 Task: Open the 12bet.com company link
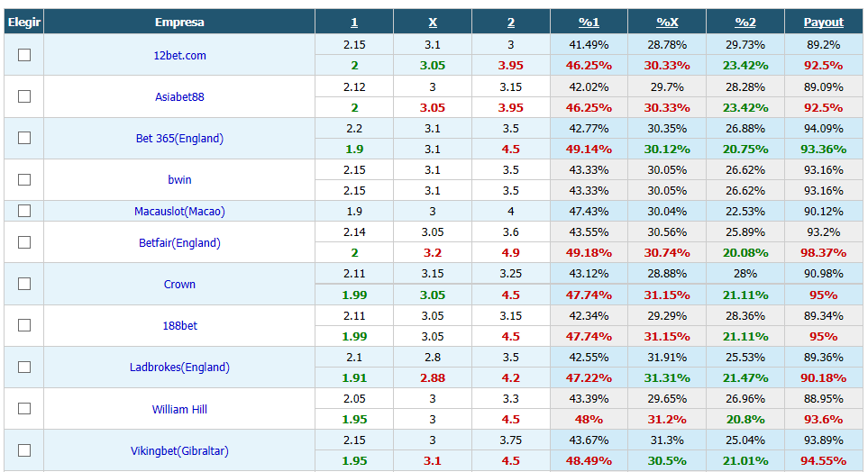click(180, 55)
